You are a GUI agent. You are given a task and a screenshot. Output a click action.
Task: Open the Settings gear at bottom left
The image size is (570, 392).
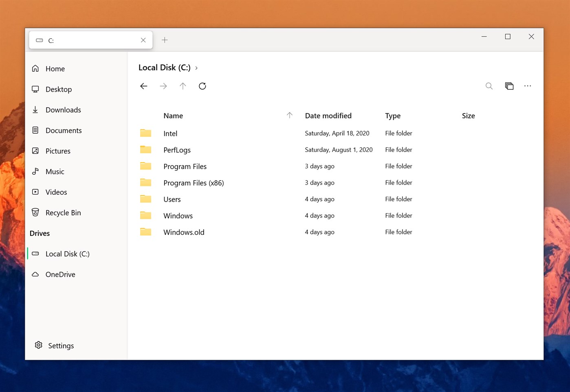pos(38,345)
